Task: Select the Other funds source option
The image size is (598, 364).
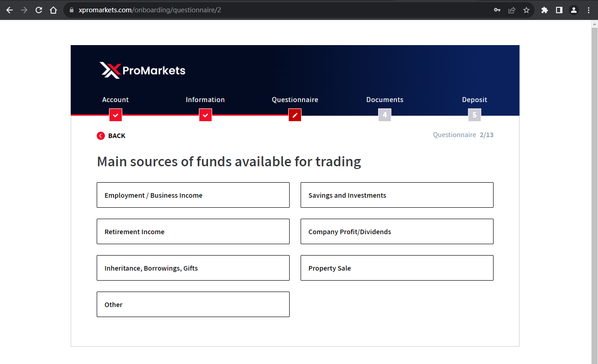Action: [x=193, y=304]
